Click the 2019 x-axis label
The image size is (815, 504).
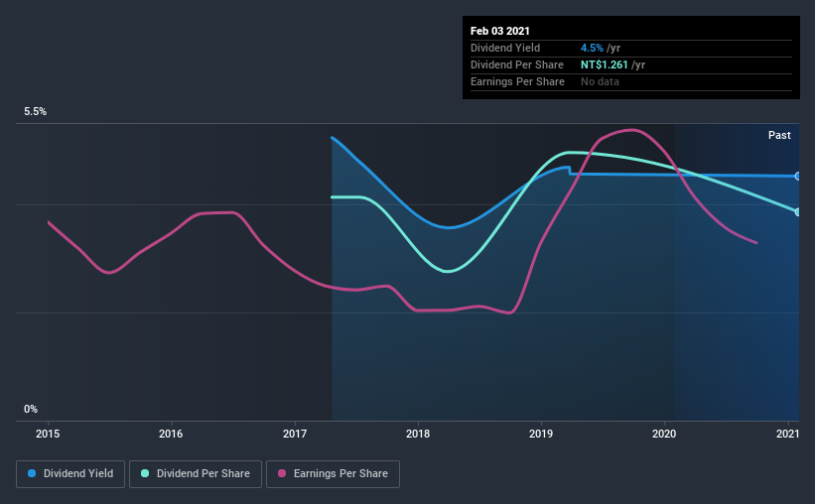(541, 434)
